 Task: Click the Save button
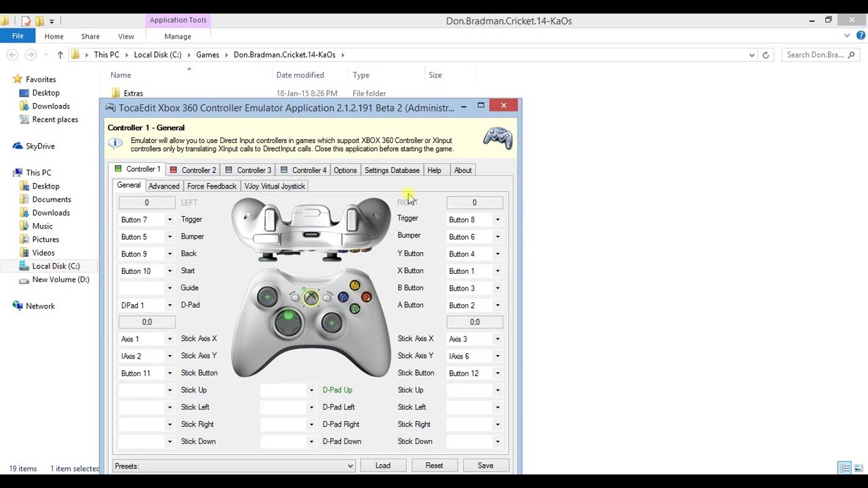486,466
